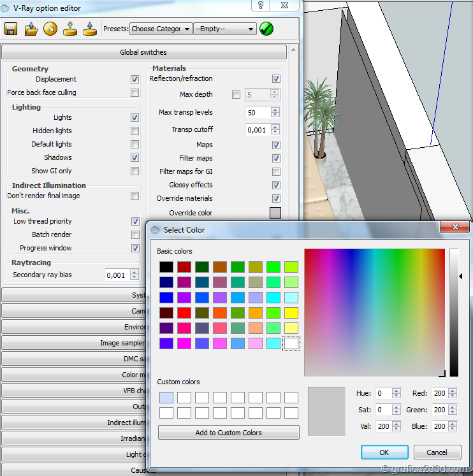Open the Choose Category presets dropdown
Screen dimensions: 473x476
[161, 29]
